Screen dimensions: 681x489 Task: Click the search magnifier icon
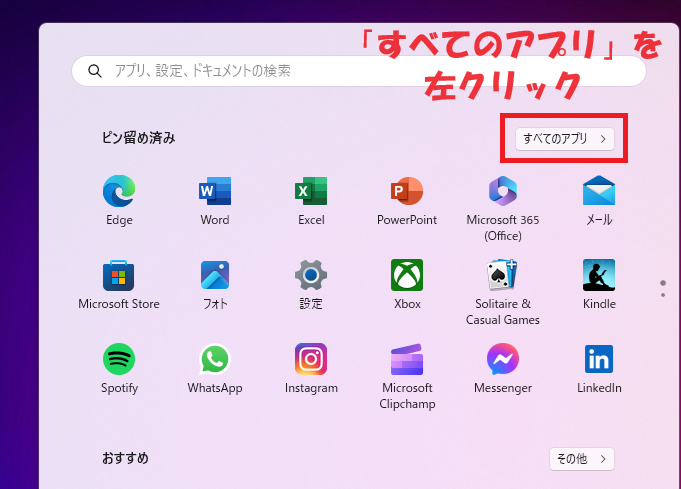click(x=95, y=71)
